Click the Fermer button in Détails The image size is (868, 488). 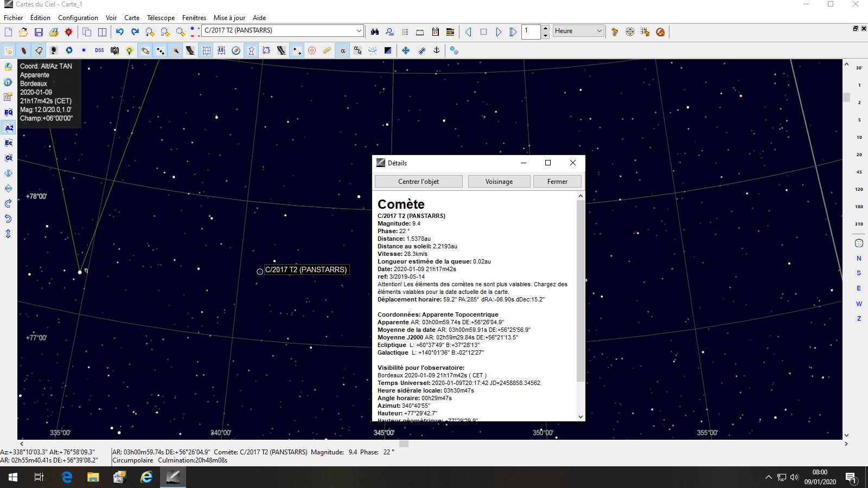pyautogui.click(x=557, y=182)
